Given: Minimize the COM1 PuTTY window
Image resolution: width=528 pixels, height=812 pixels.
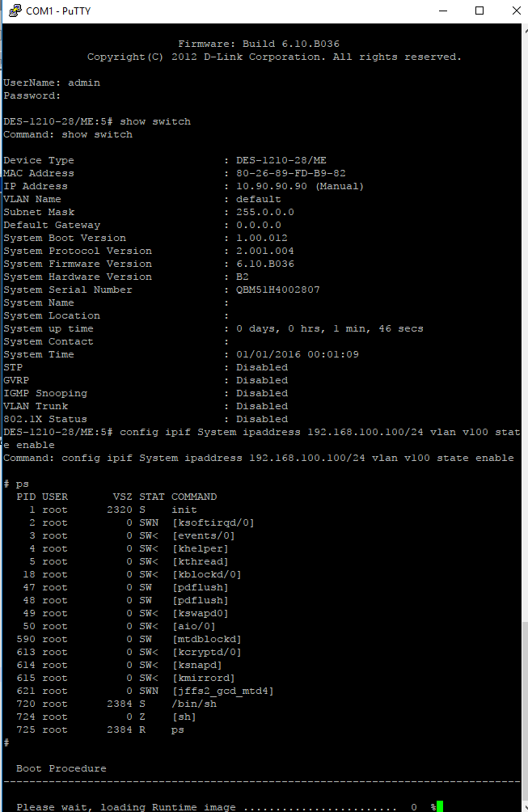Looking at the screenshot, I should (x=441, y=11).
